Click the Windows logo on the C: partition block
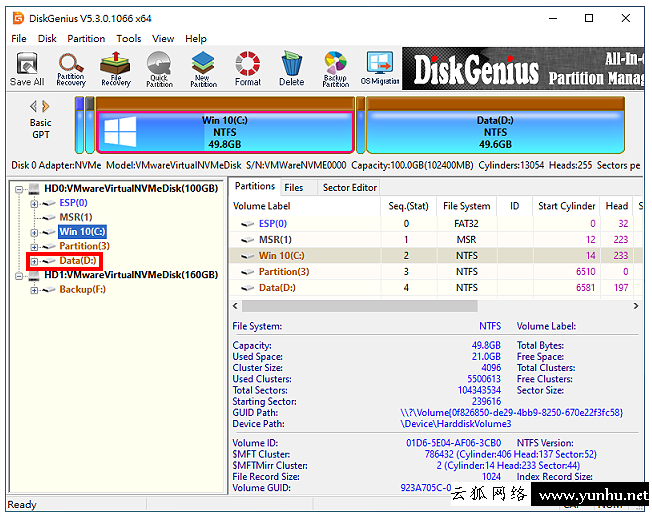This screenshot has width=652, height=517. [x=120, y=131]
